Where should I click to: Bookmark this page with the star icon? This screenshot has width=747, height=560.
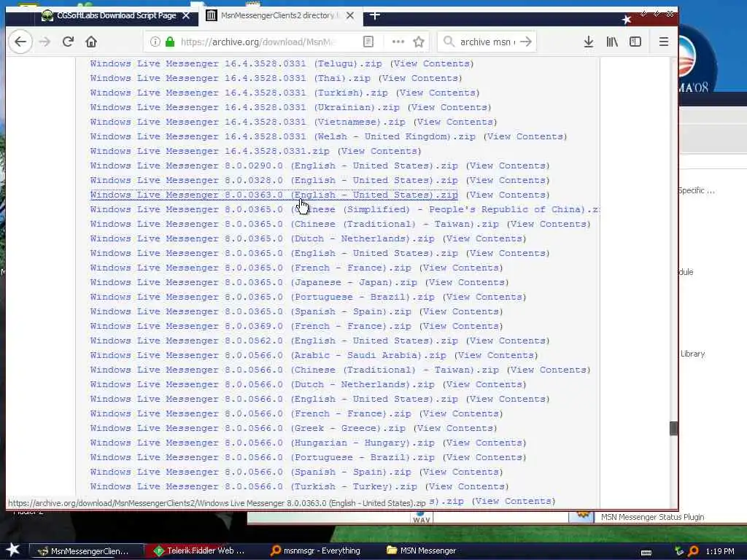[419, 42]
